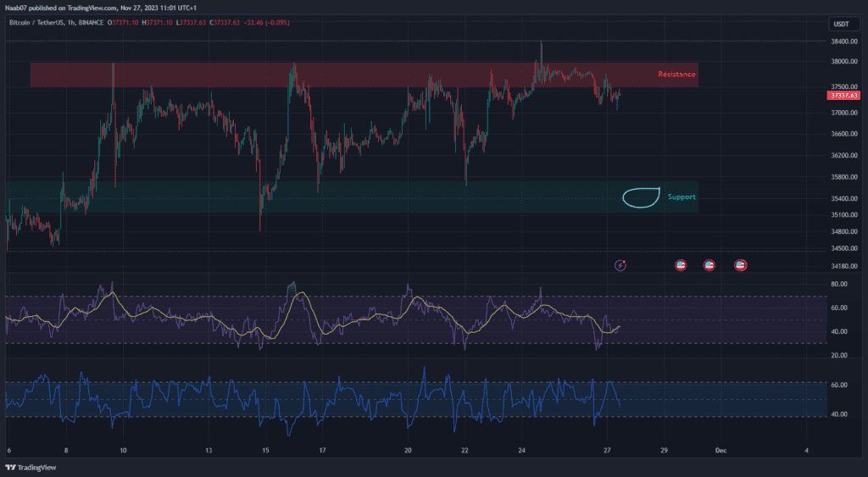
Task: Click the red 37337.63 current price label
Action: click(843, 96)
